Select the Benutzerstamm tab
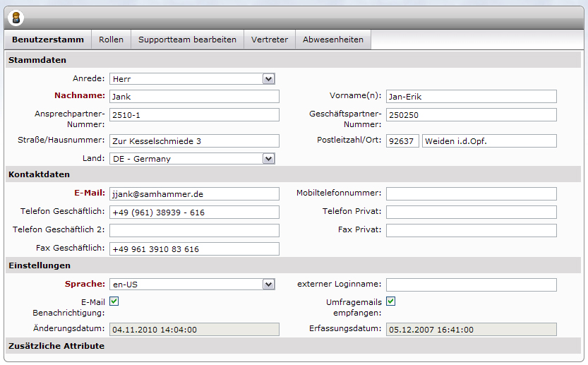588x365 pixels. tap(48, 40)
